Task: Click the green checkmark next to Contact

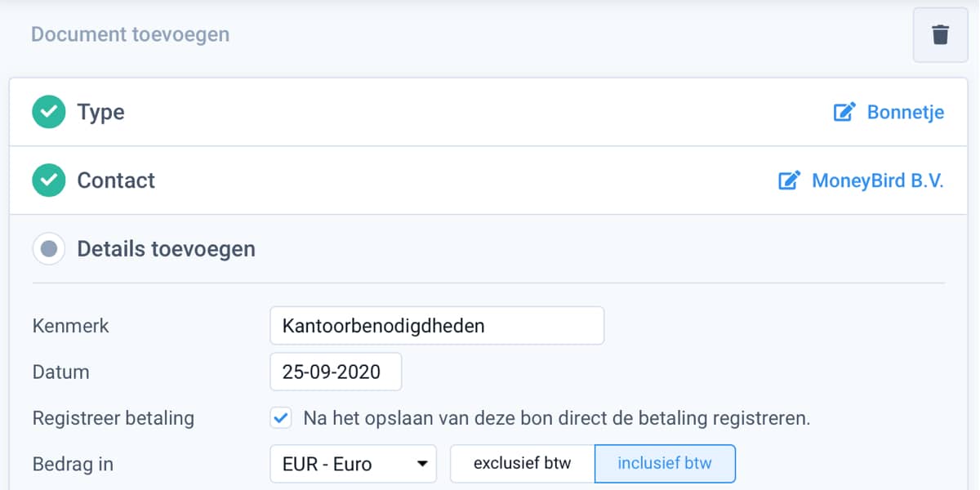Action: pyautogui.click(x=48, y=180)
